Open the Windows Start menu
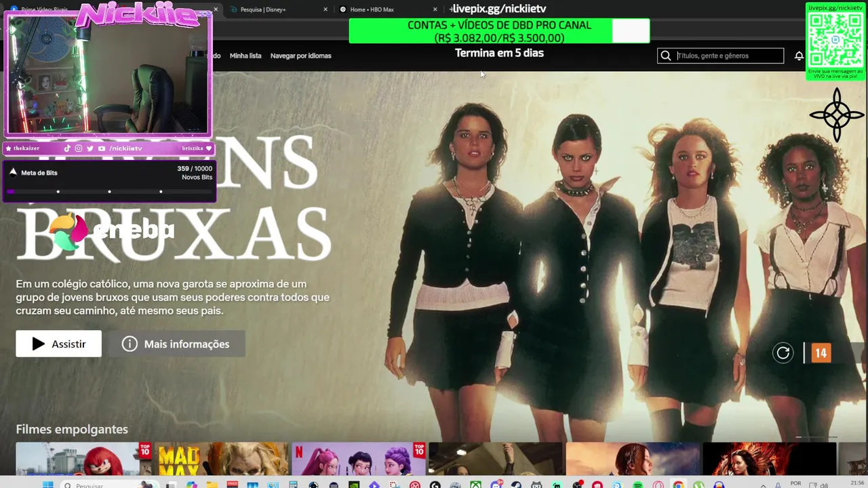Screen dimensions: 868x488 (48, 485)
